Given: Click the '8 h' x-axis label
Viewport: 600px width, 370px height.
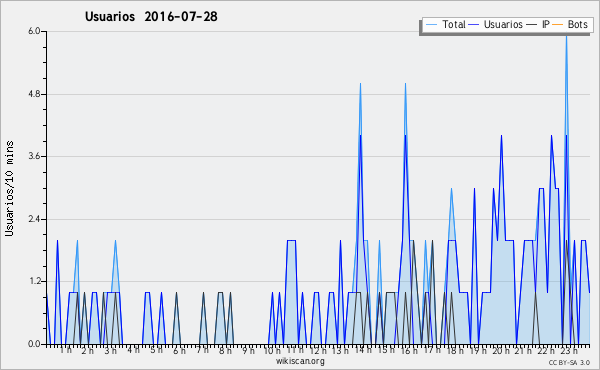Looking at the screenshot, I should click(225, 350).
